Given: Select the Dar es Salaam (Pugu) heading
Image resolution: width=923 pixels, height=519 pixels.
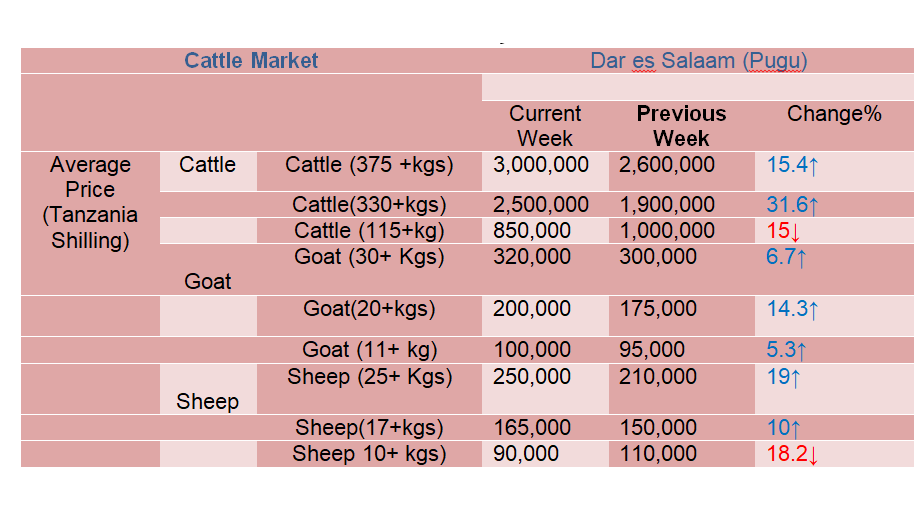Looking at the screenshot, I should tap(698, 61).
